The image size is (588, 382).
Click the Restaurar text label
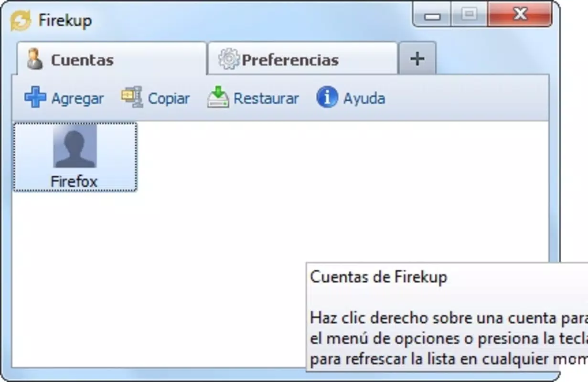[266, 99]
